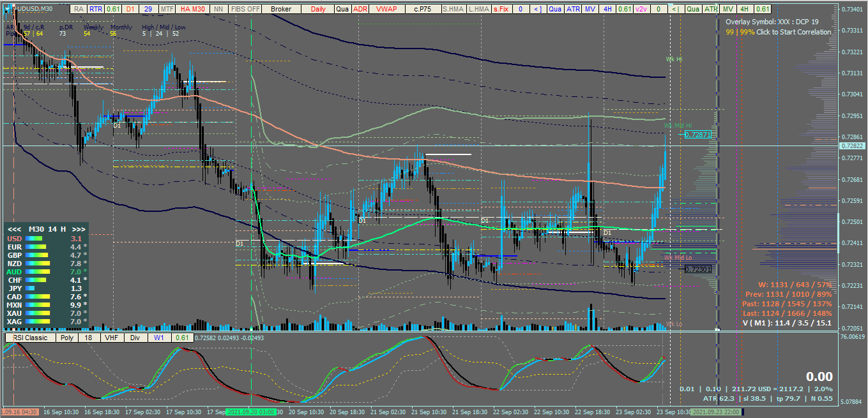Enable the gray NN button
The width and height of the screenshot is (868, 418).
218,9
